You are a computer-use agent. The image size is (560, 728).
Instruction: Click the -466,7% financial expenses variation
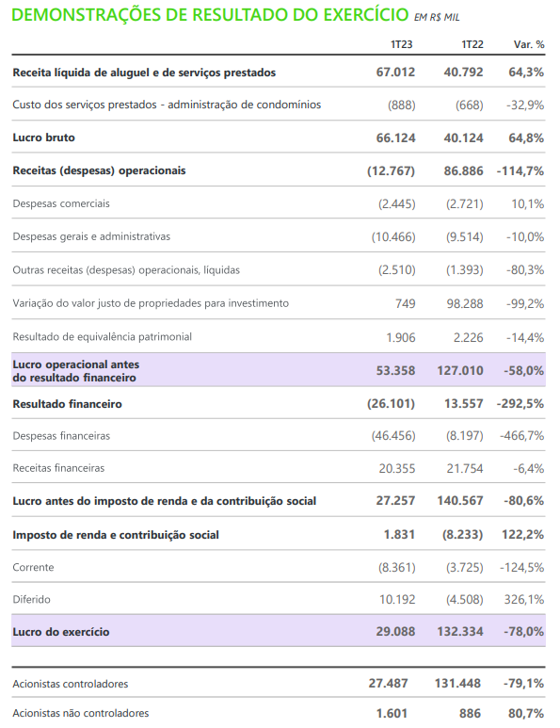521,436
